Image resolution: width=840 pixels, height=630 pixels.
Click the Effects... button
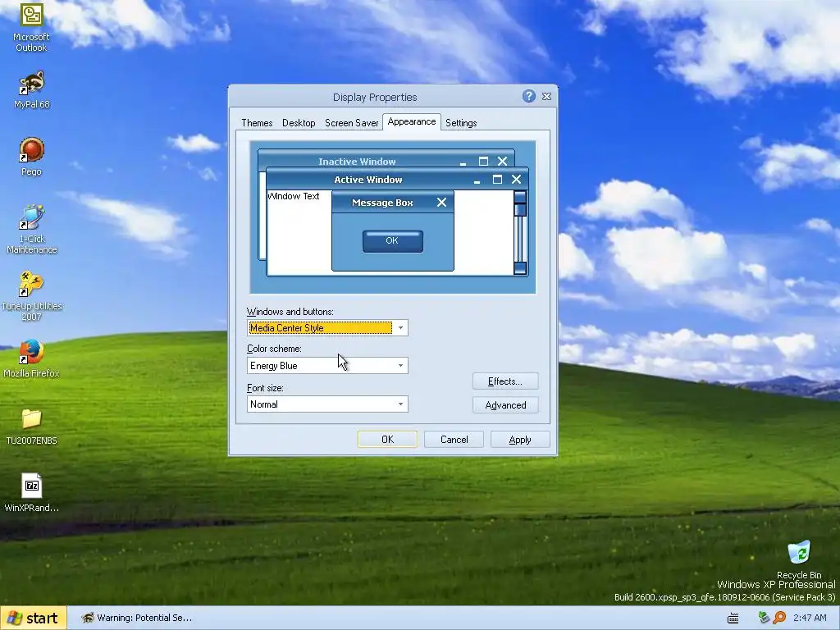[x=505, y=381]
